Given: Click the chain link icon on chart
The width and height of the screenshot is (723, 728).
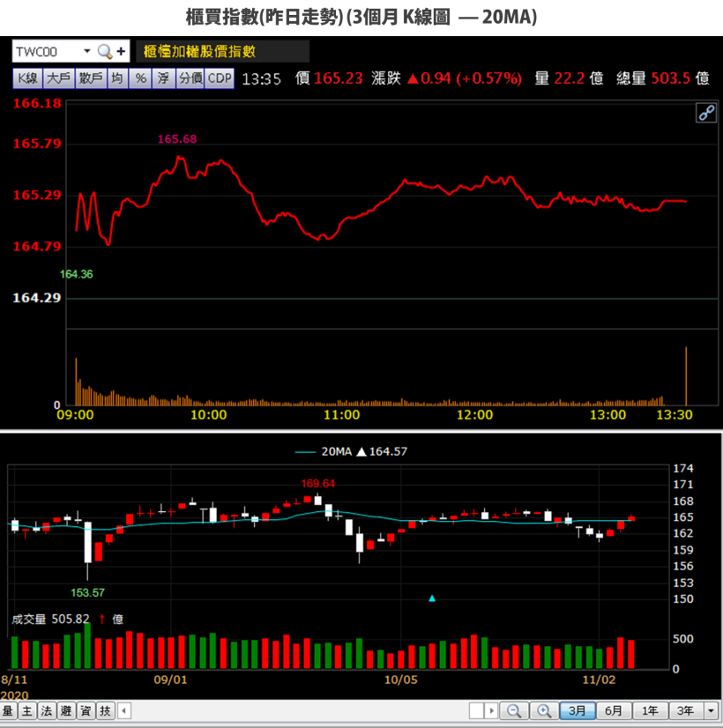Looking at the screenshot, I should [706, 113].
